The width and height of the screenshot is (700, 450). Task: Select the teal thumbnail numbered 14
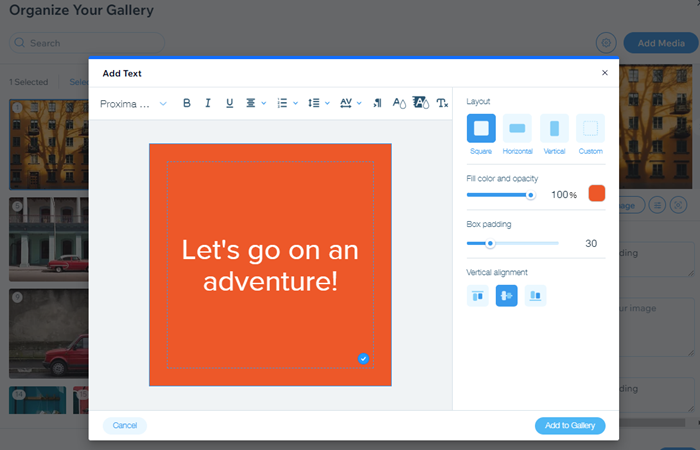tap(38, 400)
